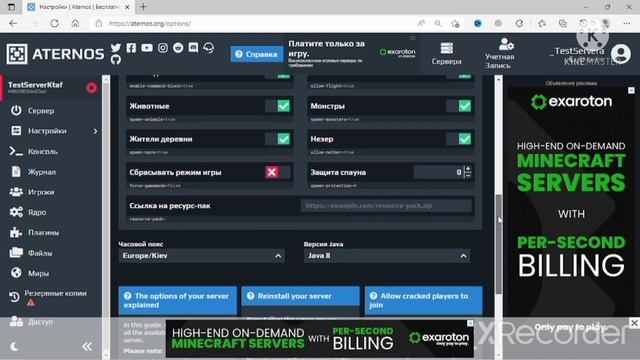Click the Справка help button
This screenshot has height=360, width=640.
(x=257, y=54)
